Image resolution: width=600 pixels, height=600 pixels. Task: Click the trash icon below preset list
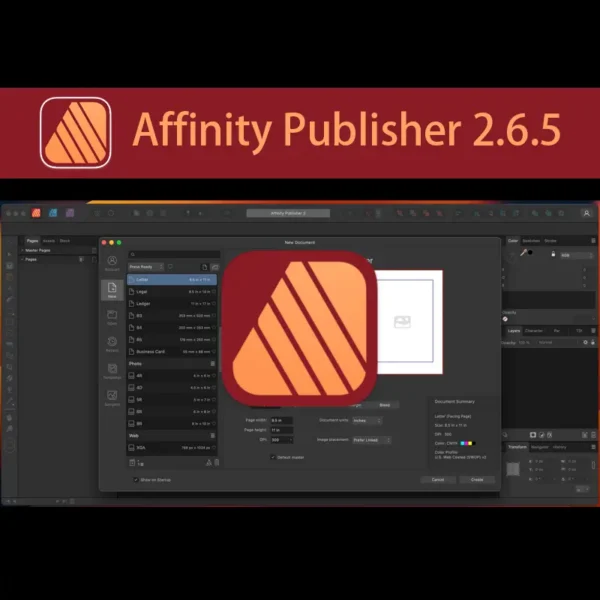pyautogui.click(x=217, y=462)
